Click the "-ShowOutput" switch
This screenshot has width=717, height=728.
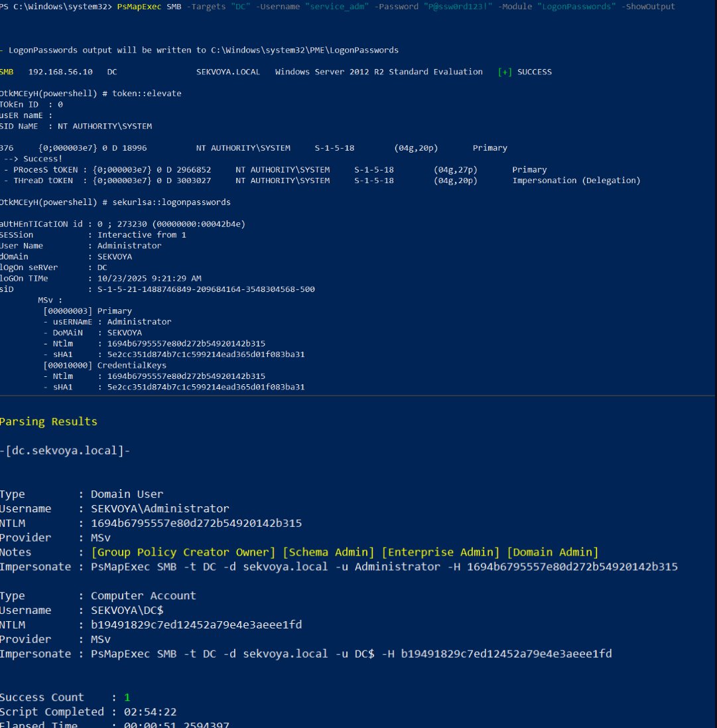[x=648, y=7]
